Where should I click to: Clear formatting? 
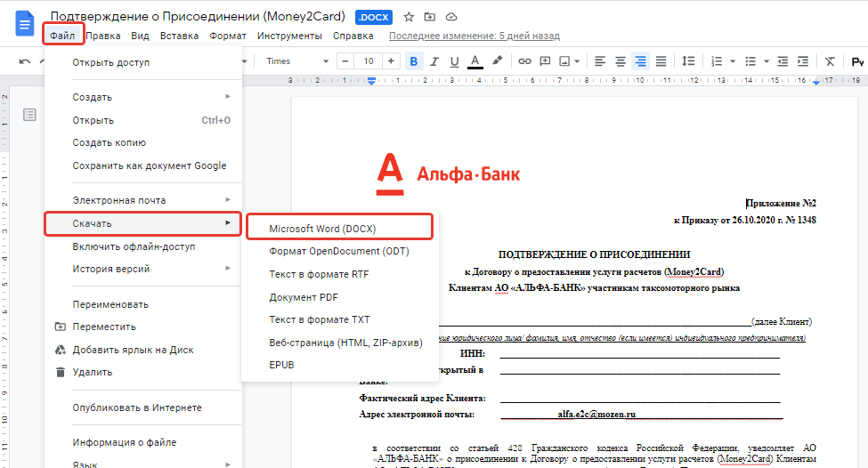(x=829, y=61)
